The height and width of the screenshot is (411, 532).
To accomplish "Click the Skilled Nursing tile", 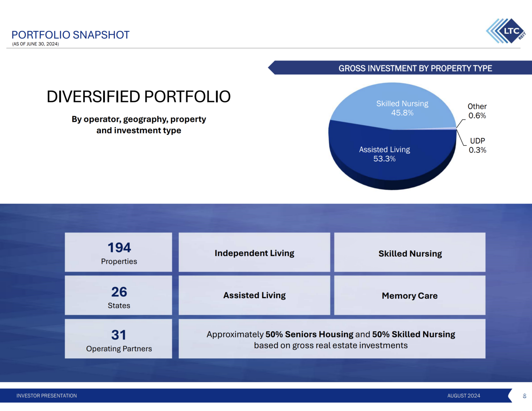I will coord(410,253).
